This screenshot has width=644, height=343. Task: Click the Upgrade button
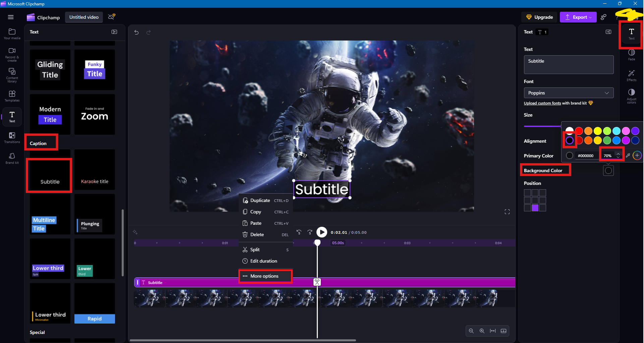(x=539, y=17)
